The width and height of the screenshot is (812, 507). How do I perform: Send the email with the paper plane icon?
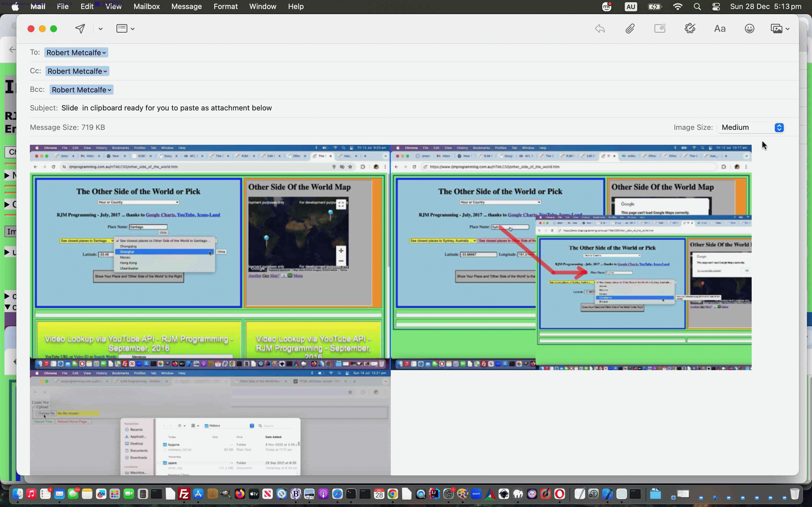pos(80,28)
